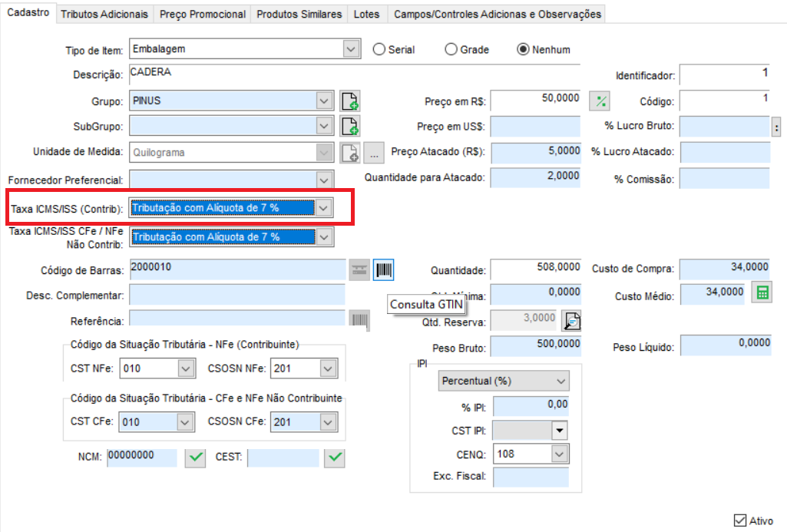The height and width of the screenshot is (532, 787).
Task: Click the Quantidade field showing 508,0000
Action: (x=535, y=269)
